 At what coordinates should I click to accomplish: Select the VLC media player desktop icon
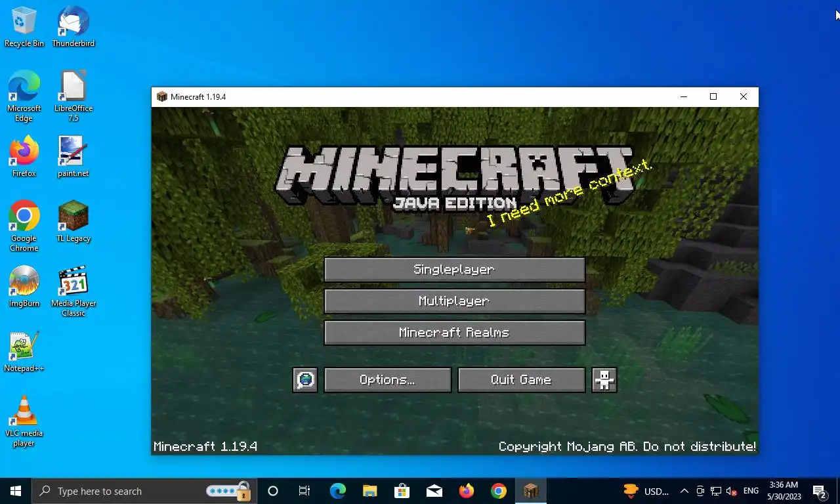24,421
